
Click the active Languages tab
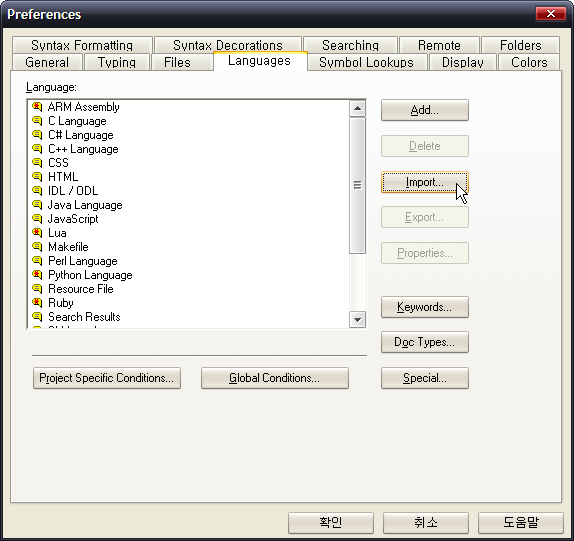point(259,61)
